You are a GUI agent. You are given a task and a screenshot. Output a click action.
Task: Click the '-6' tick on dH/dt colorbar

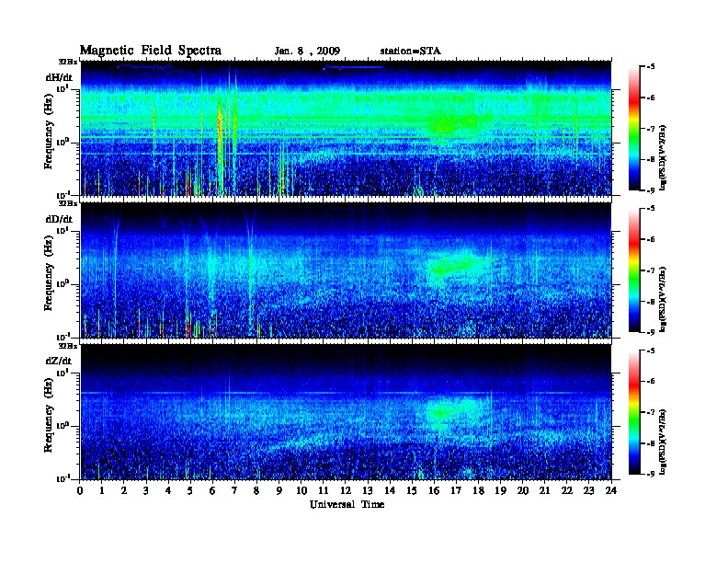(x=651, y=98)
